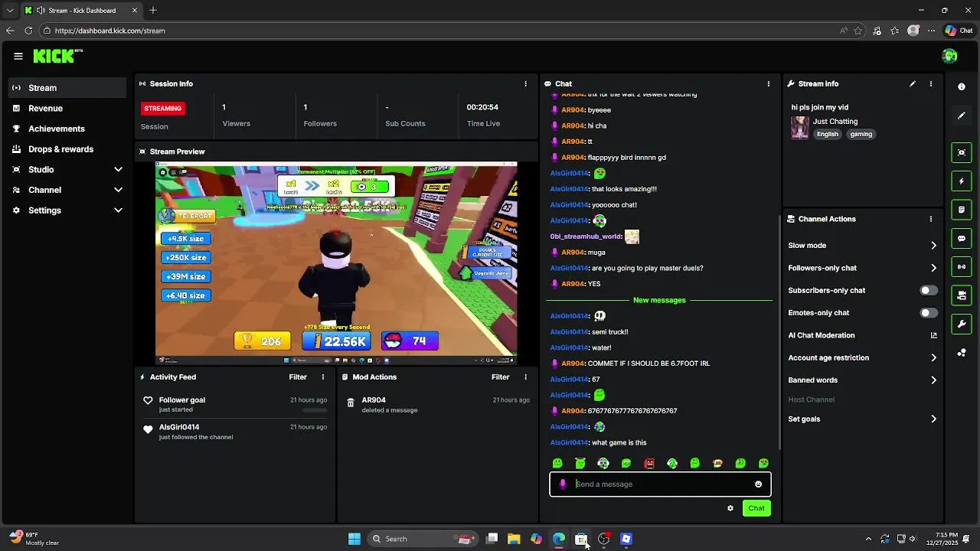Open Banned words chevron
This screenshot has height=551, width=980.
click(x=933, y=380)
